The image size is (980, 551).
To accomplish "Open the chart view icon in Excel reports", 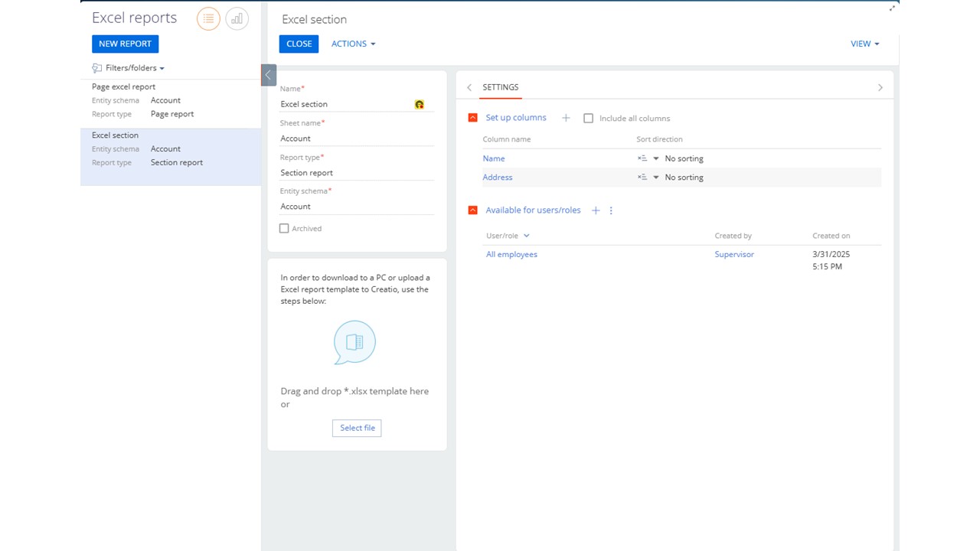I will 237,18.
